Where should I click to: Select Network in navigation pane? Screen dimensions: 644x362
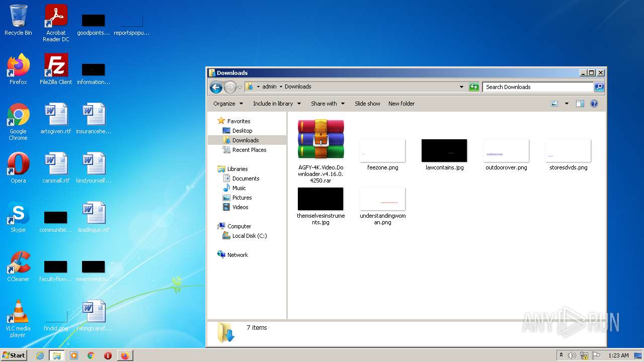237,255
